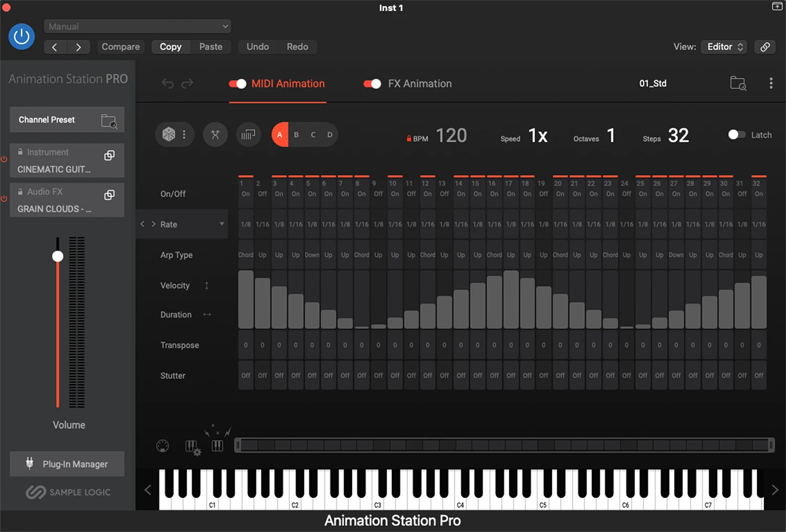This screenshot has width=786, height=532.
Task: Toggle the MIDI Animation switch
Action: (237, 84)
